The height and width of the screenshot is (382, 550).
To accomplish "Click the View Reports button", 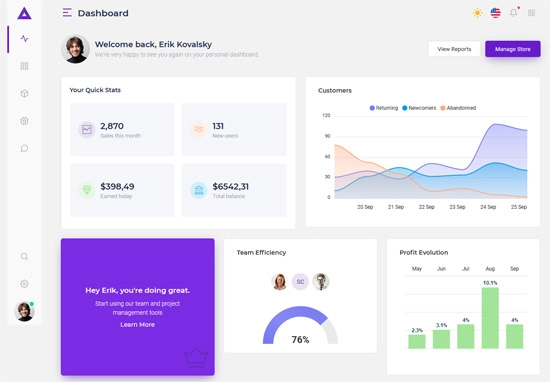I will 454,49.
